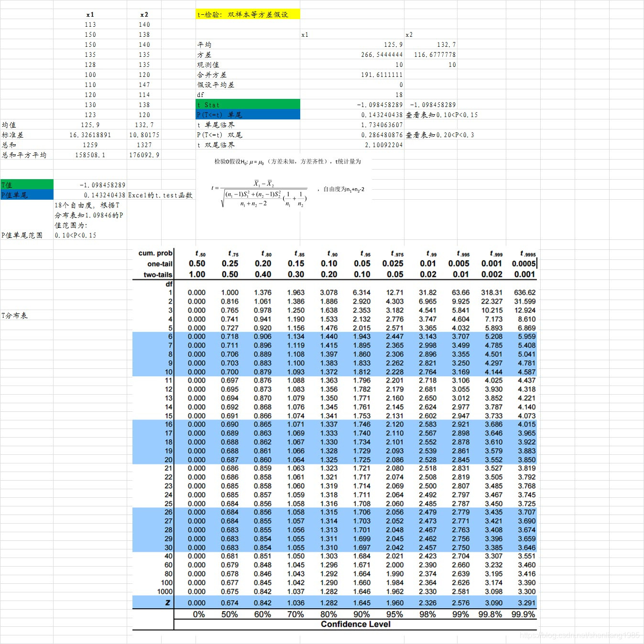
Task: Click the 'T分布表' label
Action: tap(14, 315)
